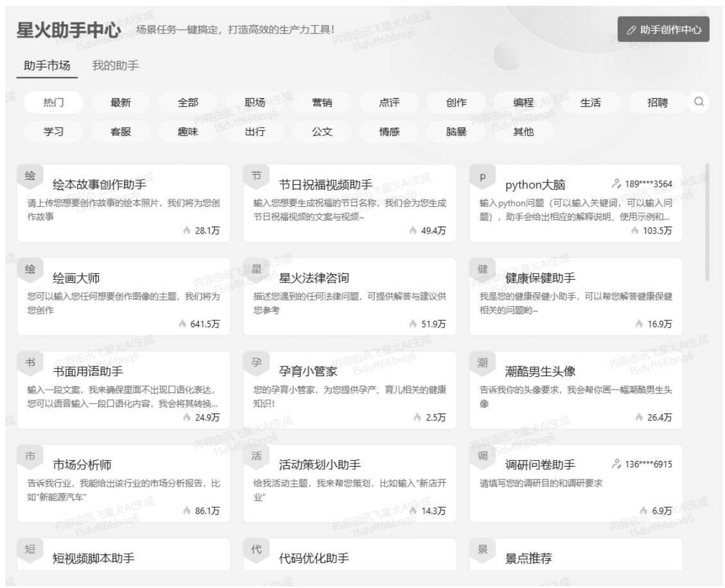Screen dimensions: 725x588
Task: Open the 绘画大师 title
Action: click(76, 279)
